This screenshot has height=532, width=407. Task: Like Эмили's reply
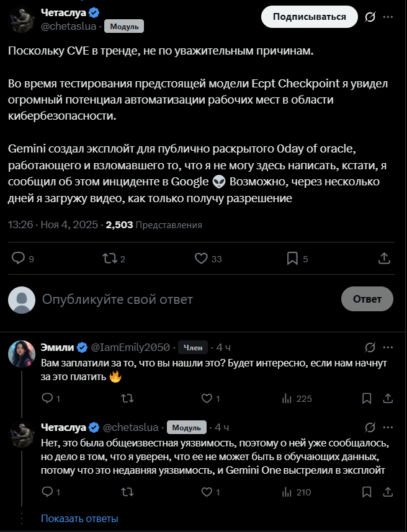208,398
